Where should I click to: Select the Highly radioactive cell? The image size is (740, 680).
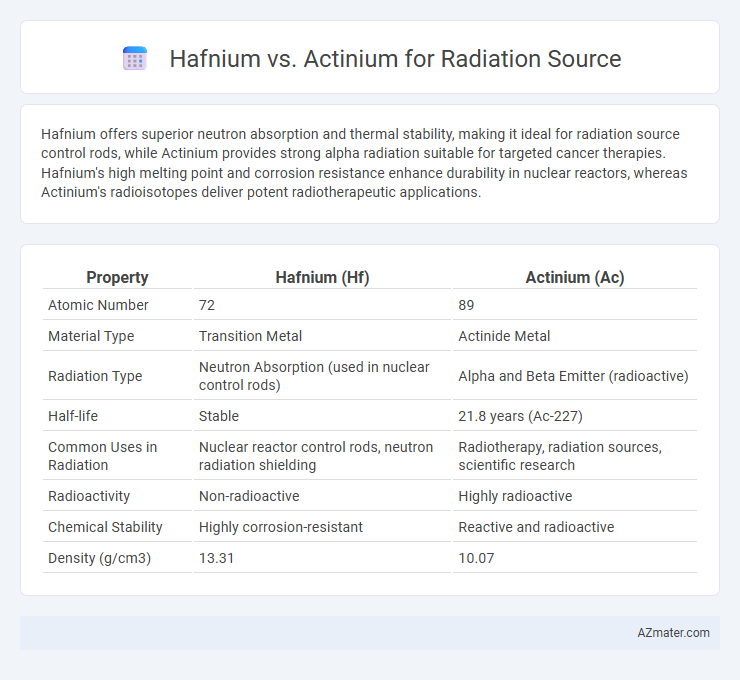pos(515,496)
